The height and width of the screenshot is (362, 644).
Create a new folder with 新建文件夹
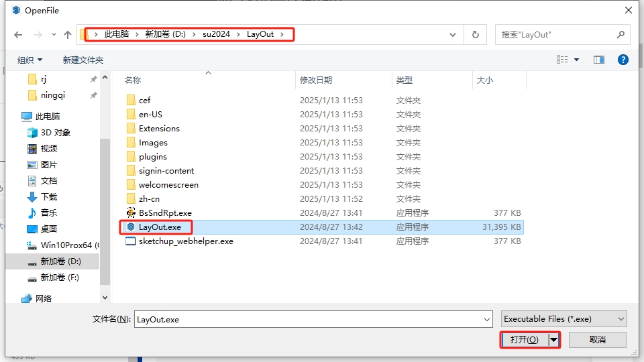click(83, 60)
